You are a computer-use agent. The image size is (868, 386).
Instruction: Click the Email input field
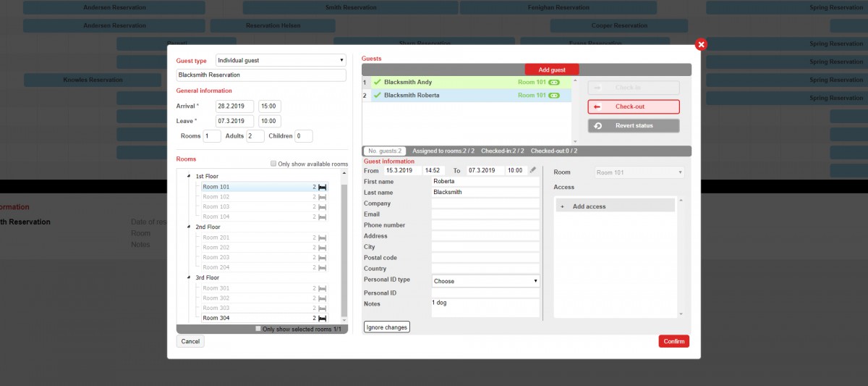485,214
